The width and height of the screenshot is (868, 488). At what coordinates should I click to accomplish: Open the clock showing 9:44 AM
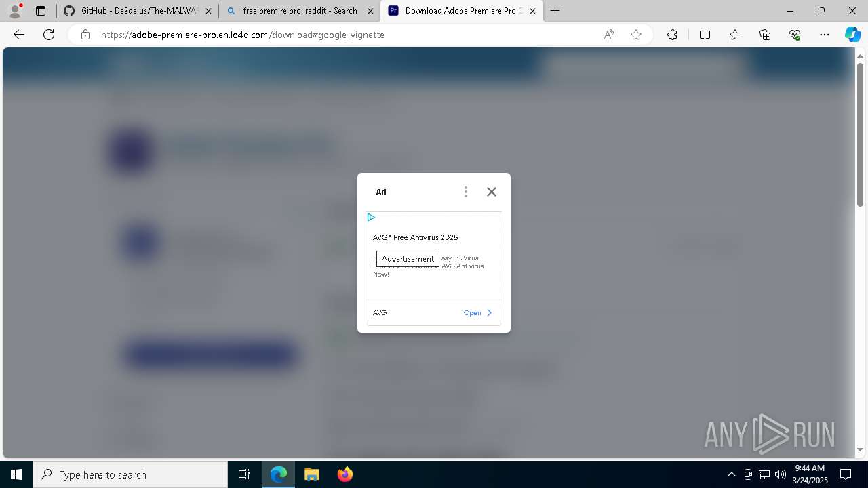(810, 474)
